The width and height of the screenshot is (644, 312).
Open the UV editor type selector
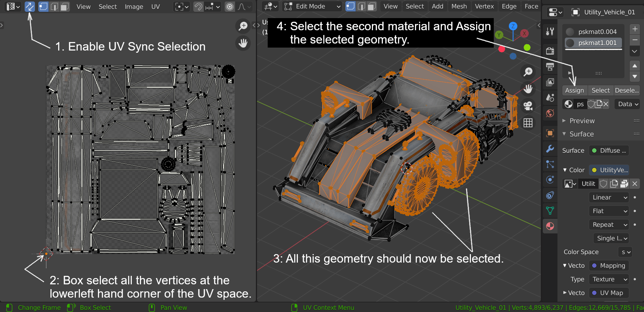point(13,7)
